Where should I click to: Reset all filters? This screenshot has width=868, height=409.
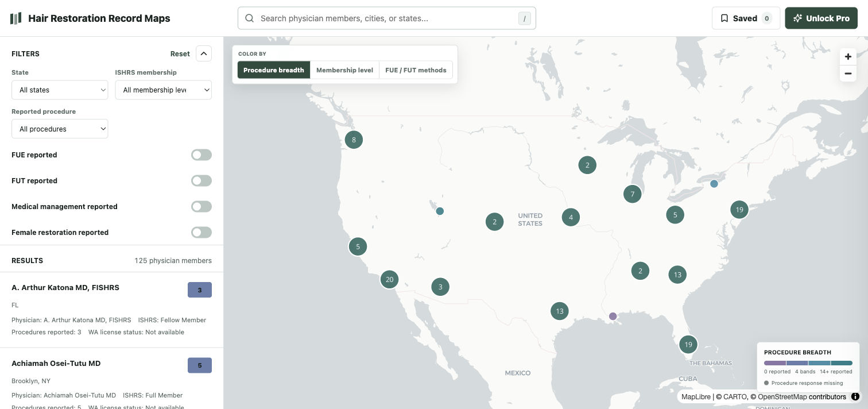180,53
